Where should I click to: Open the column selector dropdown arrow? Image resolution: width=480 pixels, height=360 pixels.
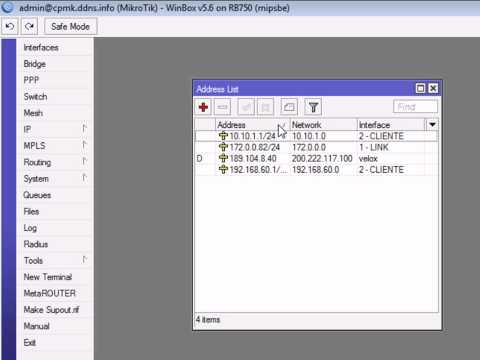coord(432,125)
